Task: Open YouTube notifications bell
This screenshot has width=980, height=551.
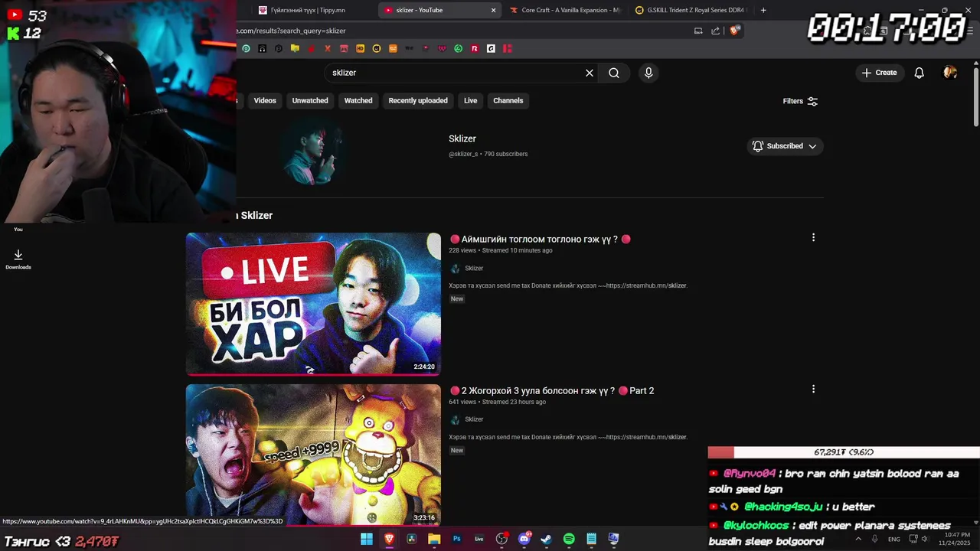Action: point(920,73)
